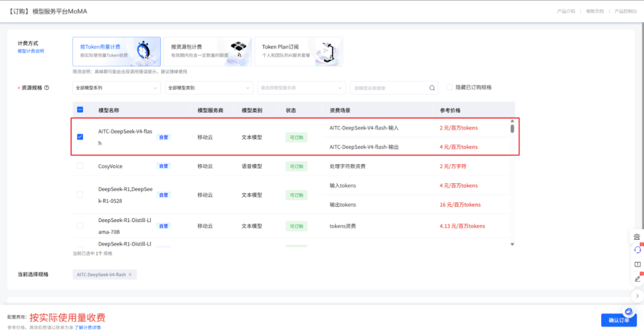
Task: Open customer service headset icon
Action: click(x=637, y=250)
